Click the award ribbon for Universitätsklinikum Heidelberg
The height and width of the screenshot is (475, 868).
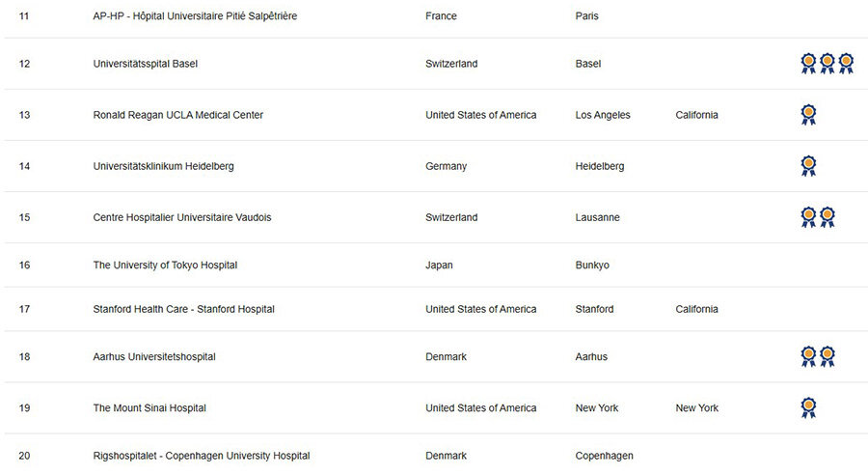[809, 166]
